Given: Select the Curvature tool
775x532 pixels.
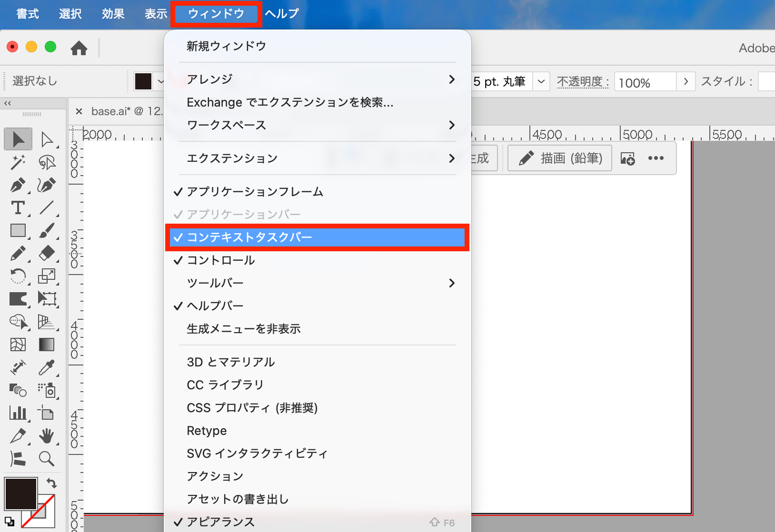Looking at the screenshot, I should point(47,185).
